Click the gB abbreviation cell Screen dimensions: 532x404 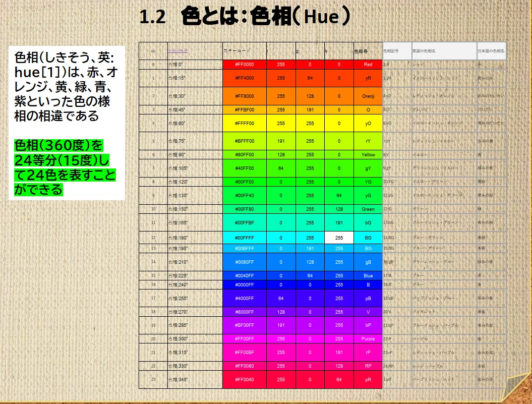coord(368,262)
